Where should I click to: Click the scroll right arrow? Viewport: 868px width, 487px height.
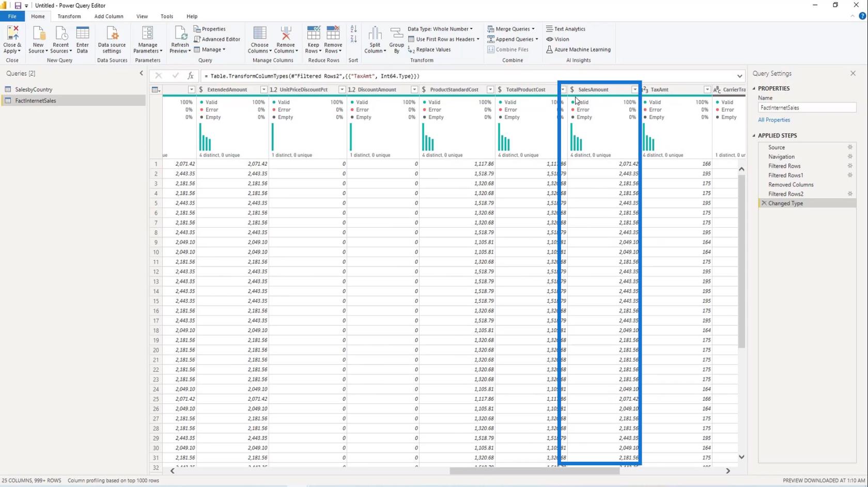coord(728,471)
